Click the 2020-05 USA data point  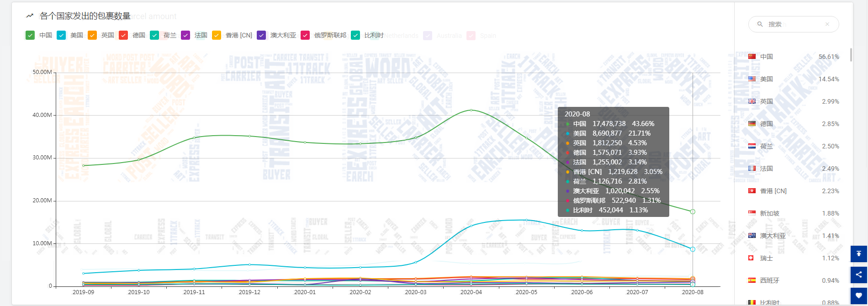[x=526, y=220]
